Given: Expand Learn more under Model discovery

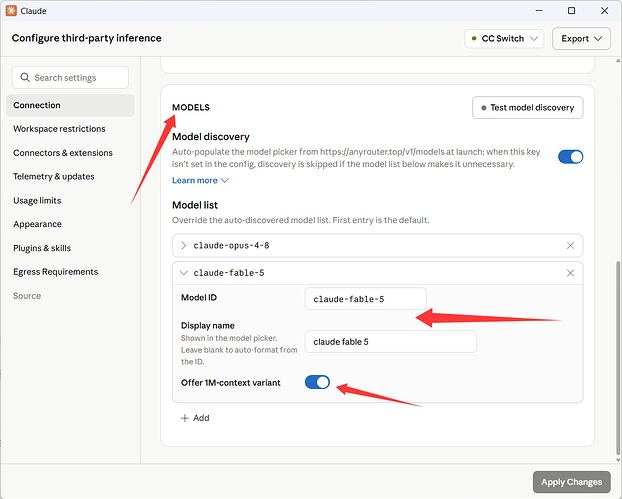Looking at the screenshot, I should (200, 180).
